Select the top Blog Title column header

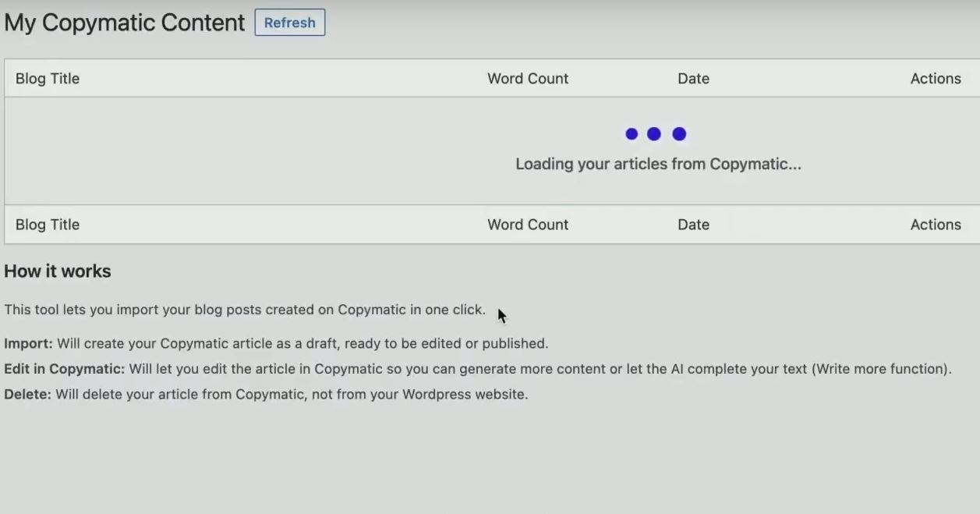[48, 79]
